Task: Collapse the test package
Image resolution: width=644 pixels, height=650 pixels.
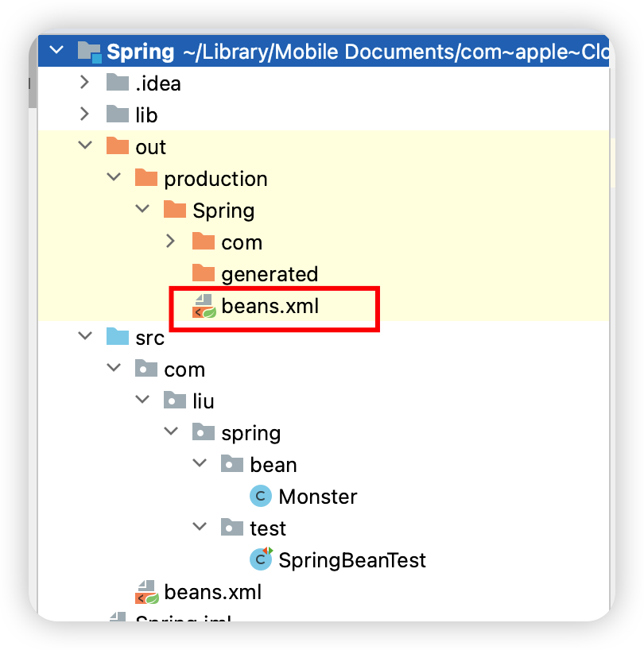Action: pyautogui.click(x=200, y=527)
